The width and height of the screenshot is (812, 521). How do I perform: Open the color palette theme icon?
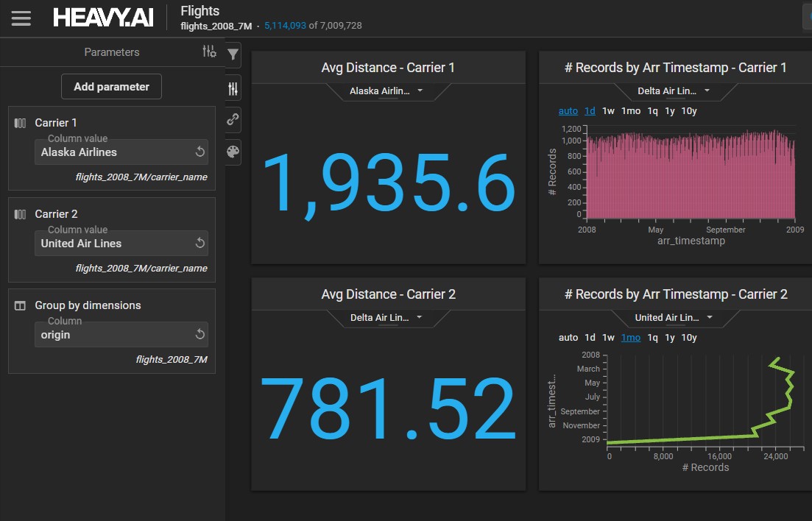click(x=233, y=152)
